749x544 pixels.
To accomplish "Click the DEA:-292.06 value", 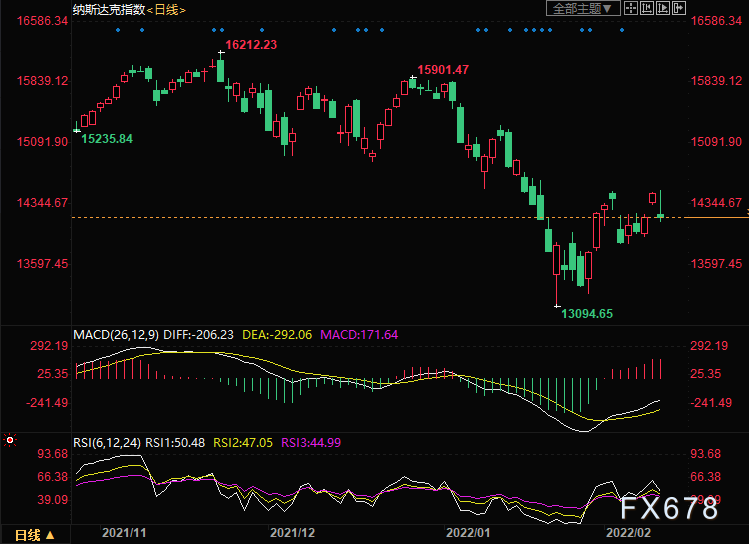I will [277, 335].
